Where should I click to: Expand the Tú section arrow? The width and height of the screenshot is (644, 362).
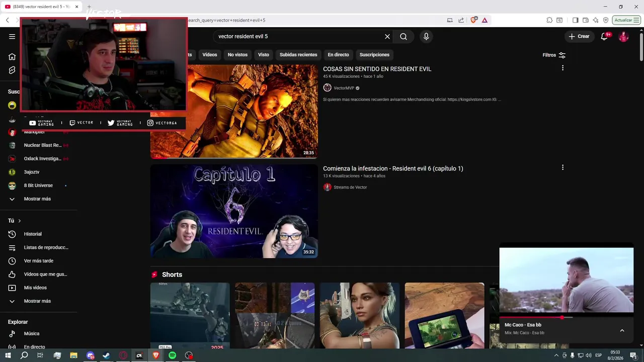(20, 221)
